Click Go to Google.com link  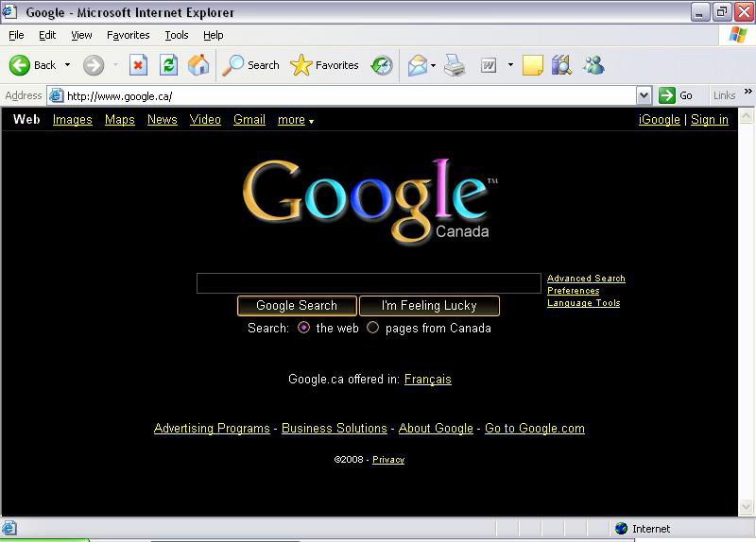tap(534, 429)
